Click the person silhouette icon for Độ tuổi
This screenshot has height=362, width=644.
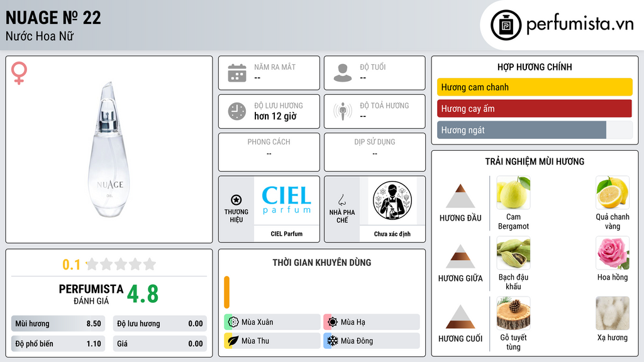pos(343,73)
